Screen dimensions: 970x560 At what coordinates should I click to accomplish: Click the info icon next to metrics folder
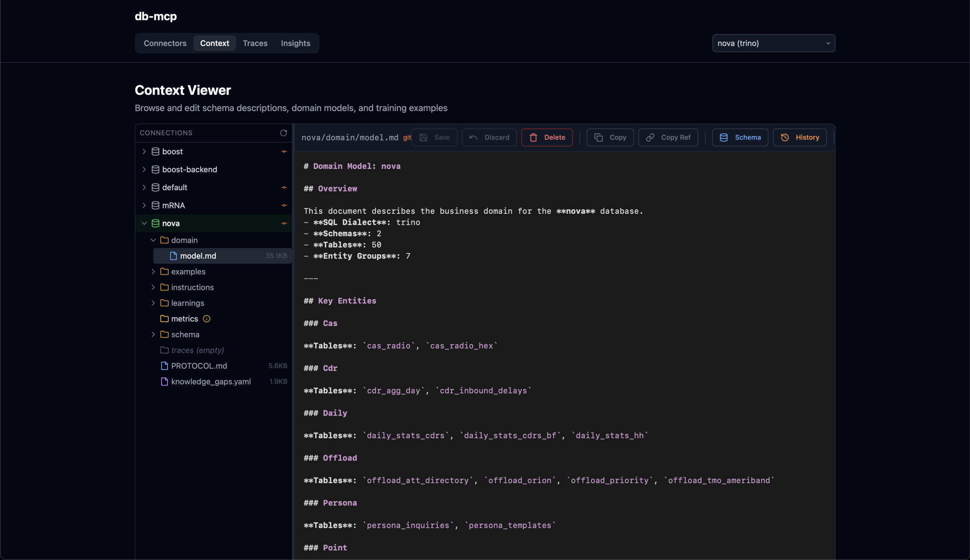pos(207,318)
